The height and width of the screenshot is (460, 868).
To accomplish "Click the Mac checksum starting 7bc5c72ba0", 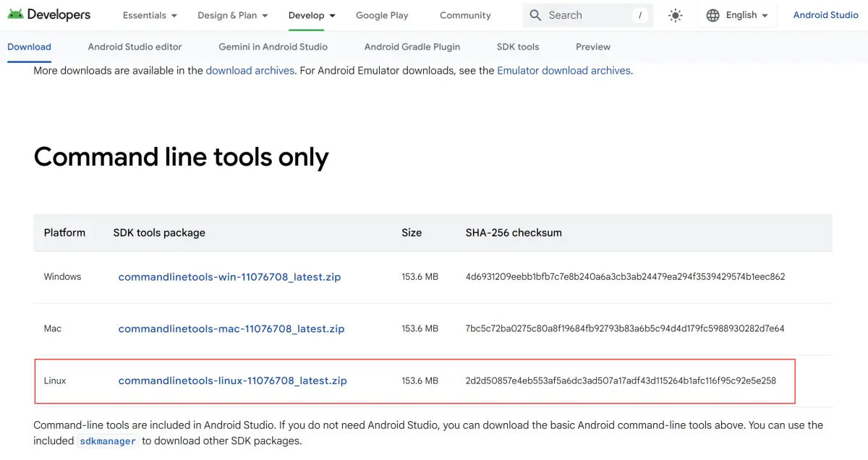I will tap(625, 329).
